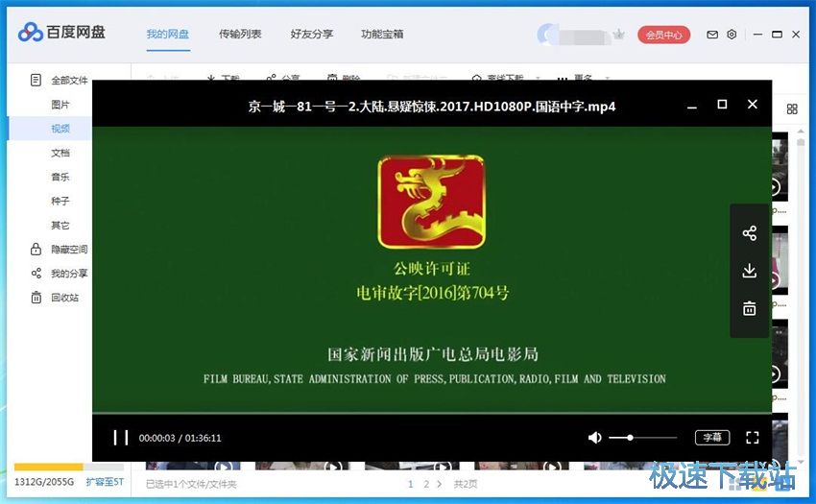The image size is (816, 504).
Task: Open settings hexagon icon in header
Action: coord(732,35)
